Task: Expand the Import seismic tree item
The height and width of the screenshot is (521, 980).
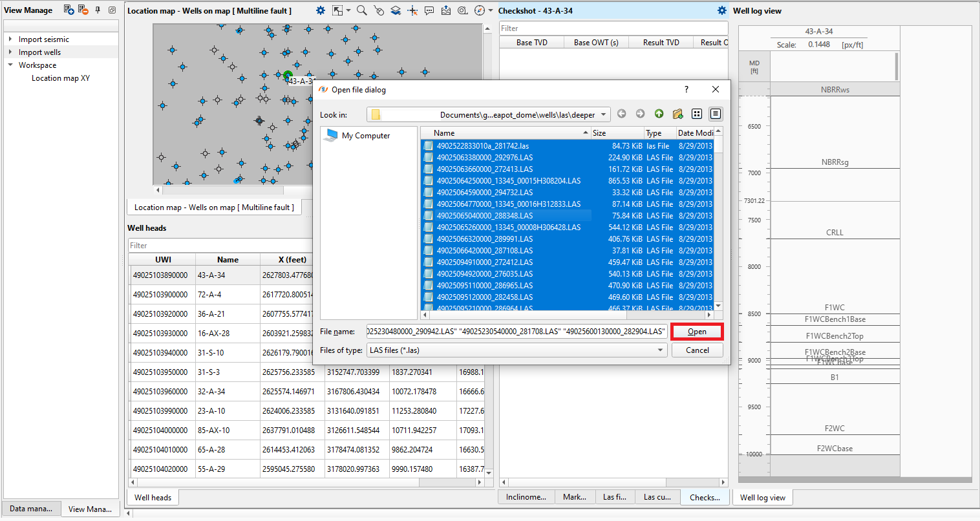Action: (x=10, y=39)
